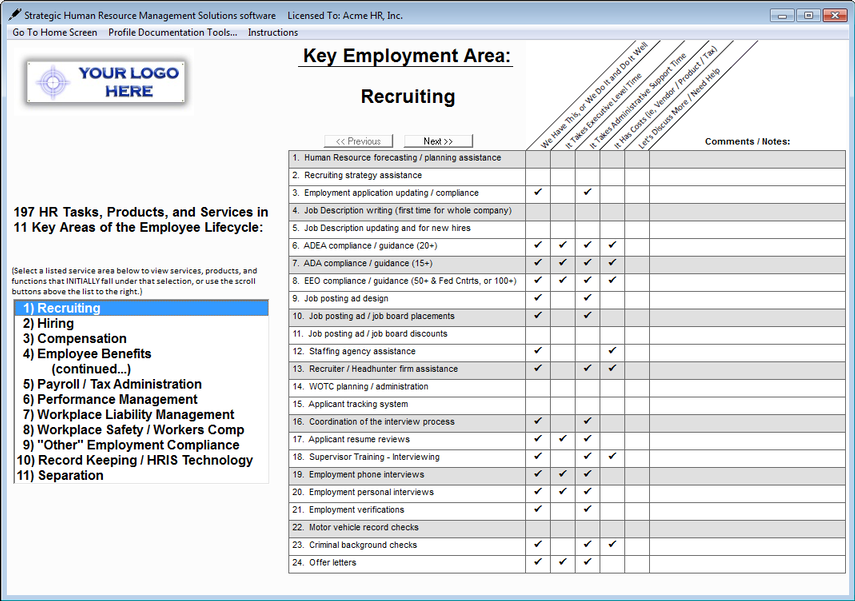Check 'Let's Discuss More' for WOTC planning row
The width and height of the screenshot is (855, 601).
[x=637, y=387]
